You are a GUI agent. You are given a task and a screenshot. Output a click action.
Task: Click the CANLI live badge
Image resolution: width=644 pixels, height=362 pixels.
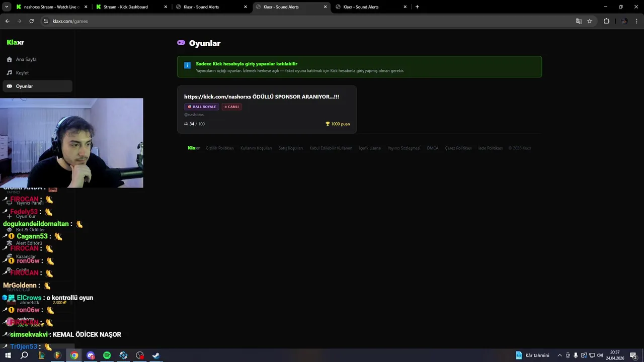(232, 107)
